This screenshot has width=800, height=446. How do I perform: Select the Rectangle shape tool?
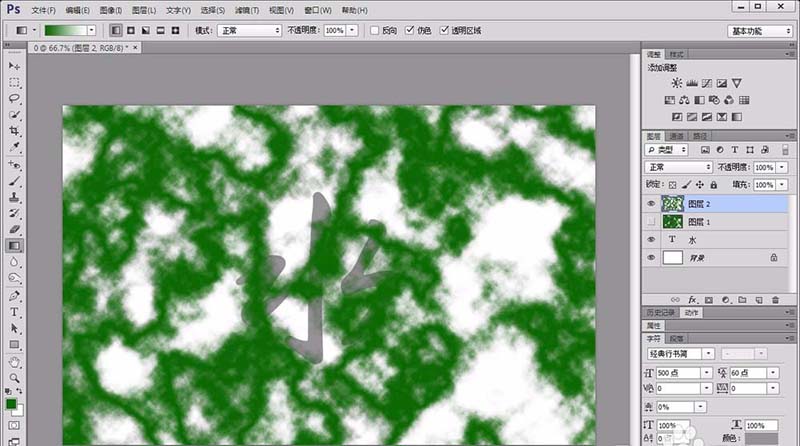(14, 345)
